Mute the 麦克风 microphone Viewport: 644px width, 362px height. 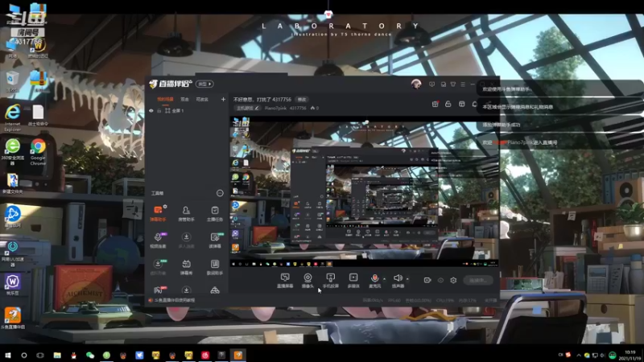point(374,281)
